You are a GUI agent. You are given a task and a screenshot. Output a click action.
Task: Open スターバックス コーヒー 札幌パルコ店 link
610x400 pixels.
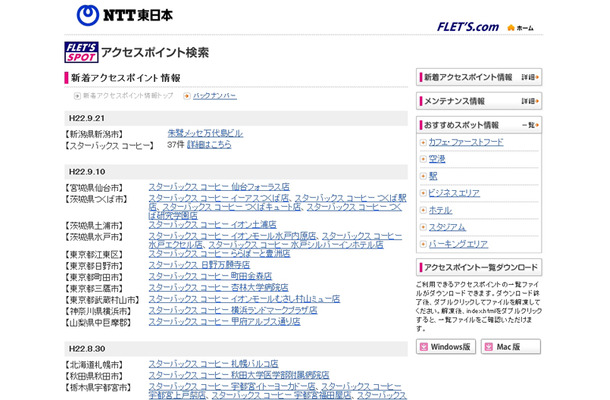214,364
